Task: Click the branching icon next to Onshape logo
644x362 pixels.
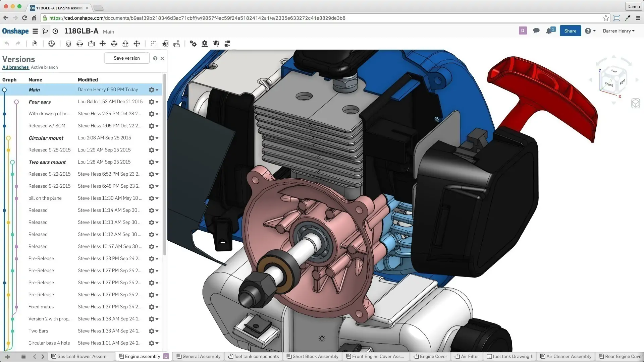Action: pos(45,31)
